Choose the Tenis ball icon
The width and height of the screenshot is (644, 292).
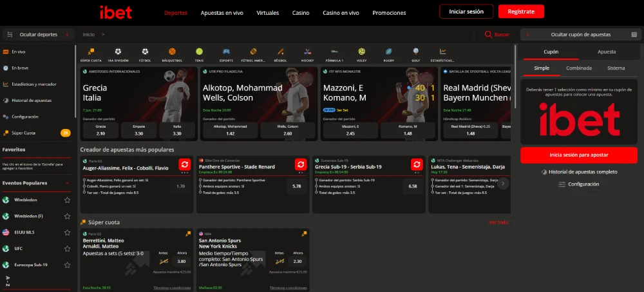[x=199, y=52]
